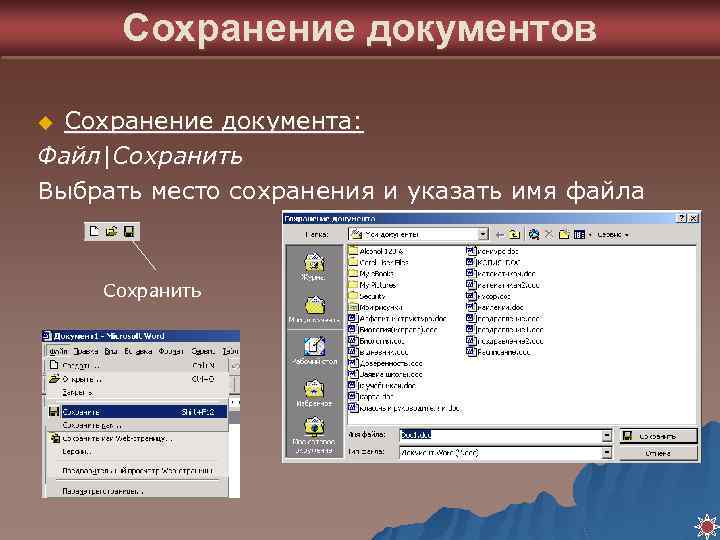Click the Сохранить button in the dialog
This screenshot has width=720, height=540.
[x=657, y=436]
